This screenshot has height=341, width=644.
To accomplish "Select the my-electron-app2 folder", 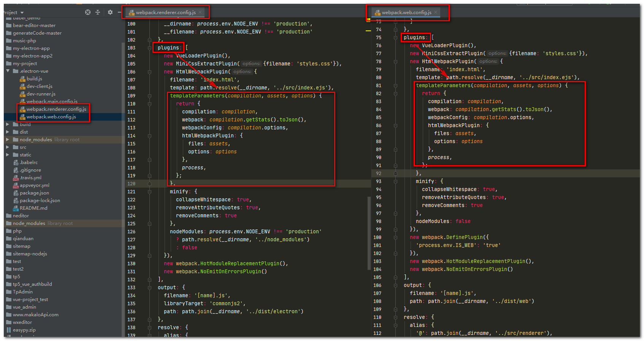I will (x=33, y=56).
